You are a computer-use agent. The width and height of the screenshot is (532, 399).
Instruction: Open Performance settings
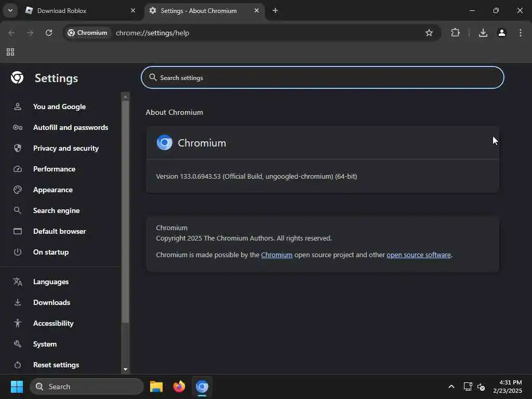coord(54,169)
